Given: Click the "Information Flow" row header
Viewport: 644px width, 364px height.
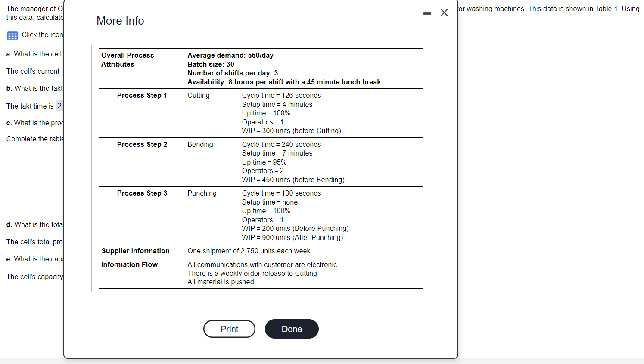Looking at the screenshot, I should [x=129, y=264].
